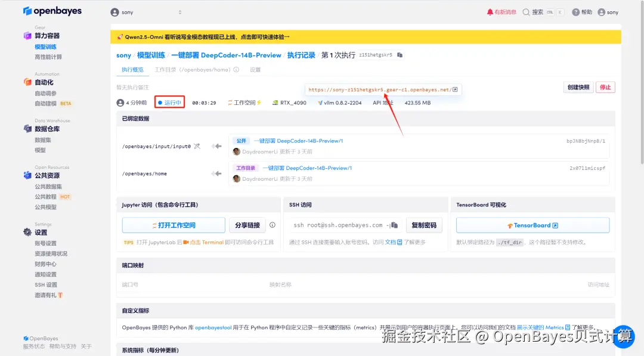Screen dimensions: 644x356
Task: Click DaydreamerLi avatar in the 公开 dataset row
Action: click(237, 151)
